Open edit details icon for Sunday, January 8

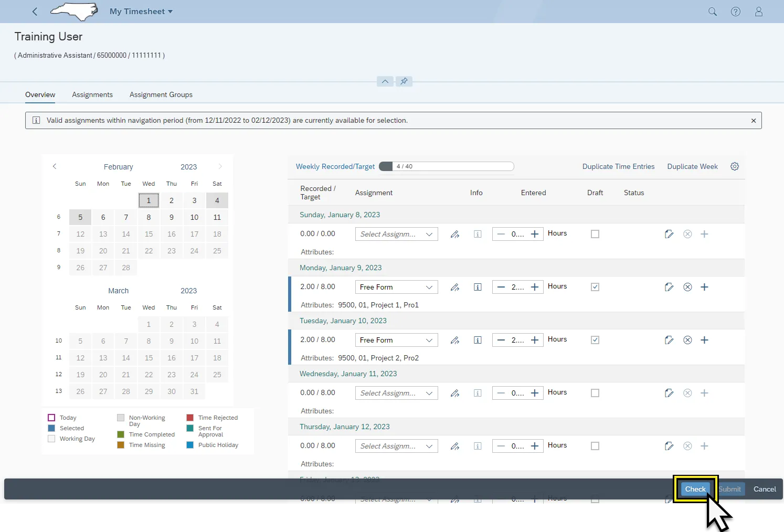point(669,234)
